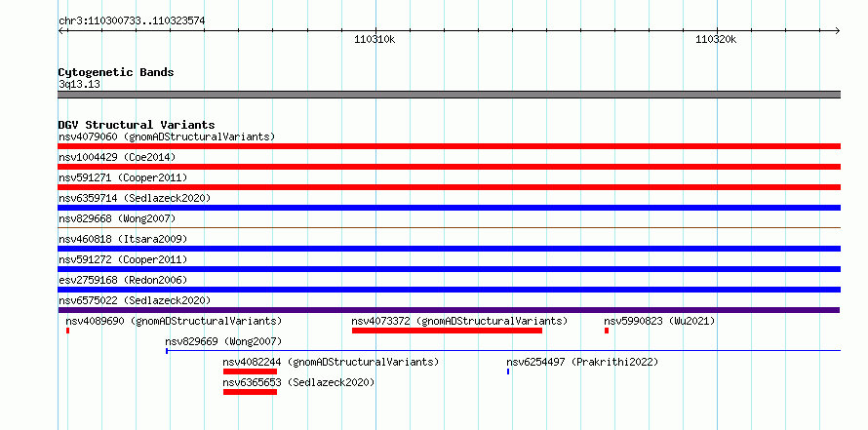Click the blue bar under esv2759168
The width and height of the screenshot is (868, 430).
tap(449, 290)
